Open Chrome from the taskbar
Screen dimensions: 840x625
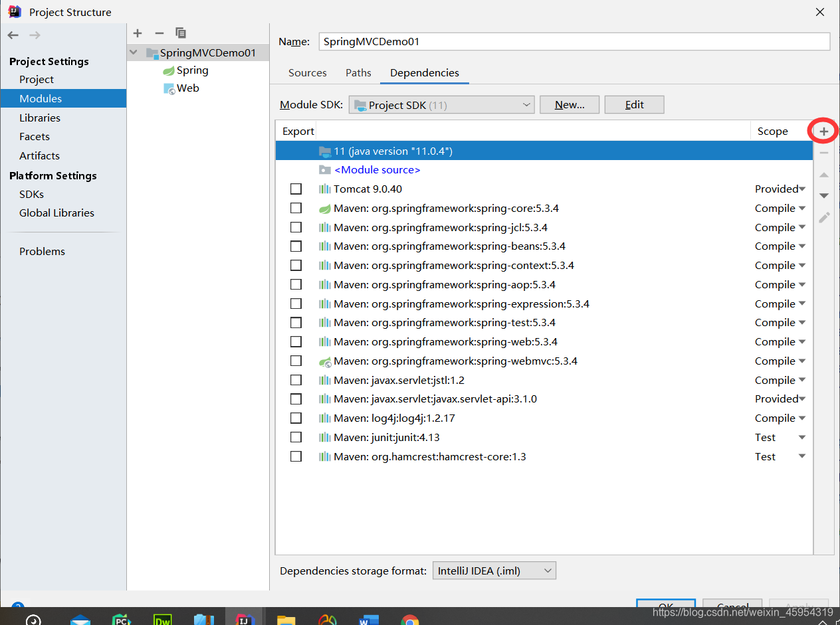coord(409,620)
